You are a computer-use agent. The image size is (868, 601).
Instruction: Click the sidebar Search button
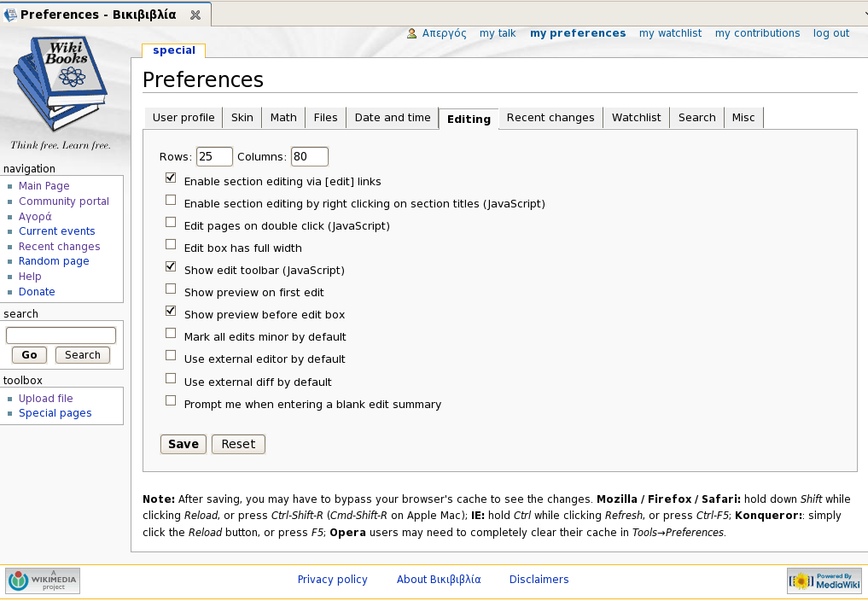[83, 355]
